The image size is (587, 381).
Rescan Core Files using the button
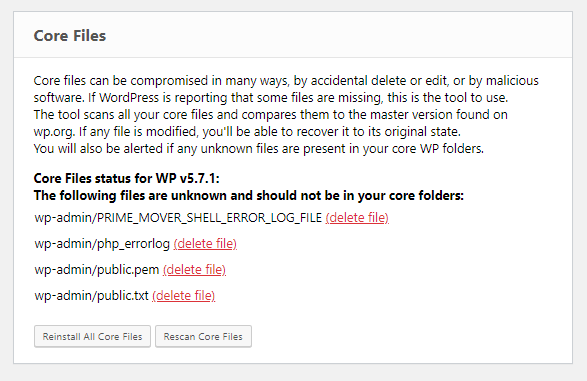coord(203,336)
